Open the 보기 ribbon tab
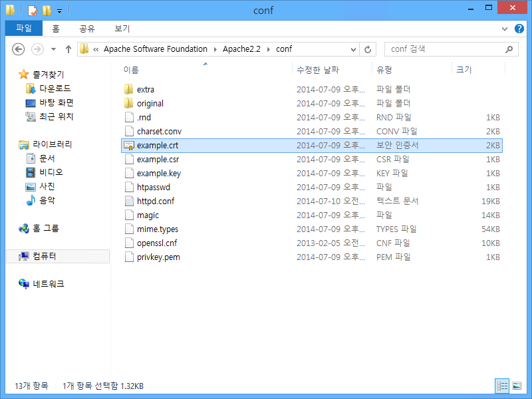The width and height of the screenshot is (532, 399). 122,29
